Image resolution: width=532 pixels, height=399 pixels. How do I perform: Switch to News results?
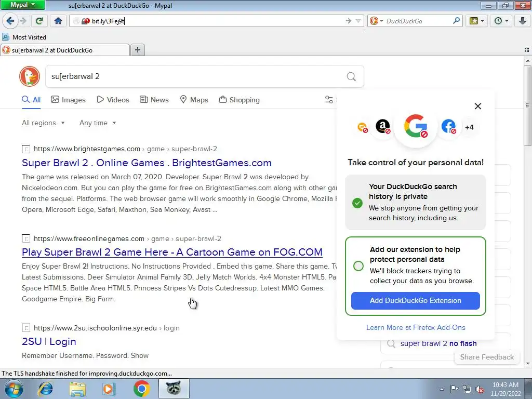154,100
